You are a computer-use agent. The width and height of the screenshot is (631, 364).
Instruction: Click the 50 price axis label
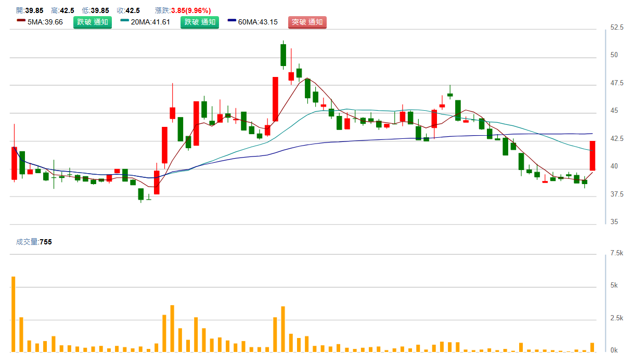point(614,55)
